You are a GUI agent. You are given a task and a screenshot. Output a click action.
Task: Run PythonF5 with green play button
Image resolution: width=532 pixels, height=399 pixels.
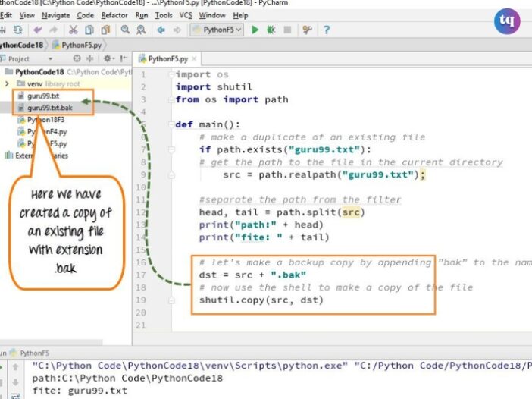tap(255, 30)
